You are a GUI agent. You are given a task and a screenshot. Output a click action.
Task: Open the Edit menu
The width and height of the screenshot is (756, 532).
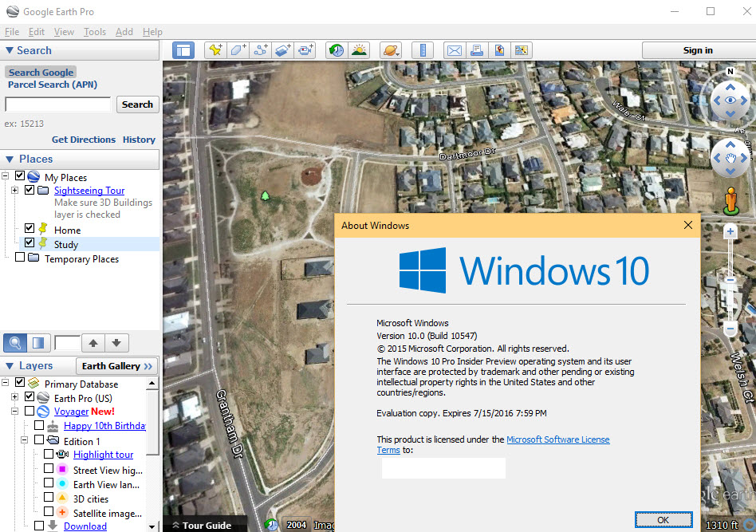[37, 32]
